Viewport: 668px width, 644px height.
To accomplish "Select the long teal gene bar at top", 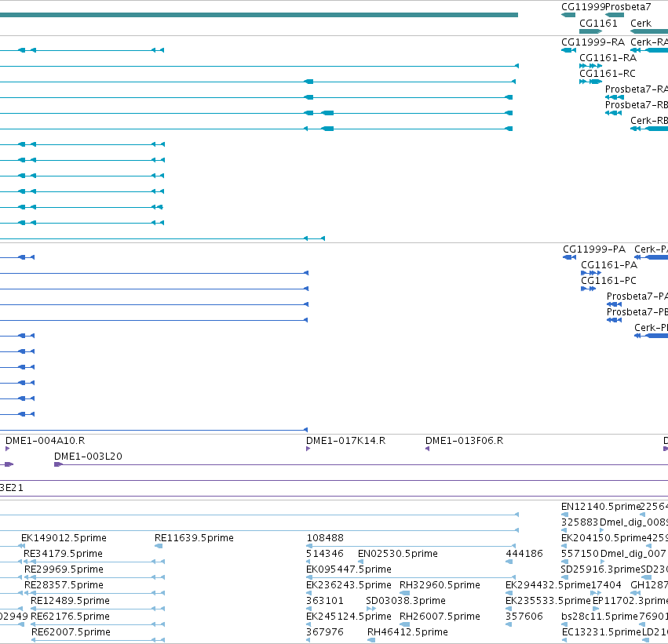I will (x=258, y=15).
